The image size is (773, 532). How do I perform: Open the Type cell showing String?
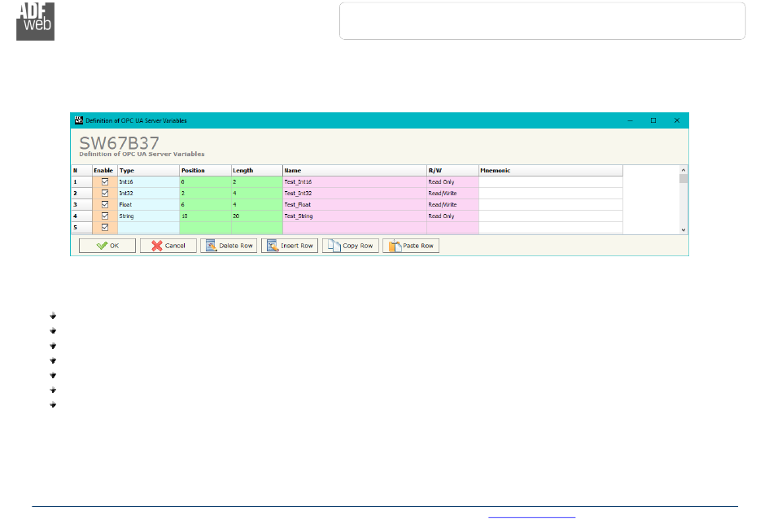click(148, 216)
